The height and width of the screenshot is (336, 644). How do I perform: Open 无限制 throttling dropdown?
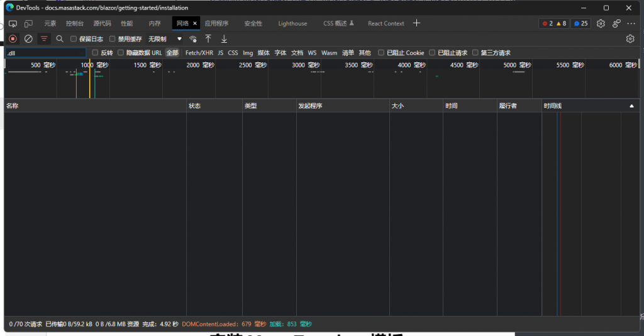tap(165, 38)
